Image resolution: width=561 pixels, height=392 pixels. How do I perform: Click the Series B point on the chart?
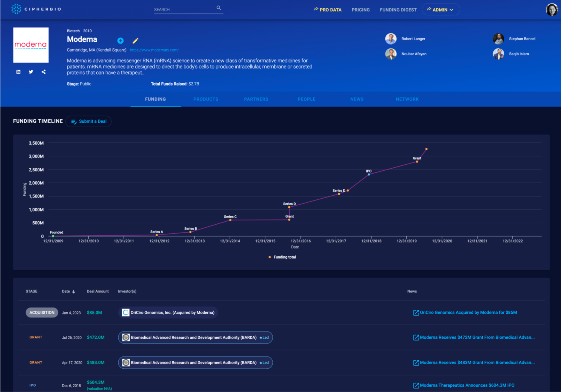pyautogui.click(x=190, y=232)
